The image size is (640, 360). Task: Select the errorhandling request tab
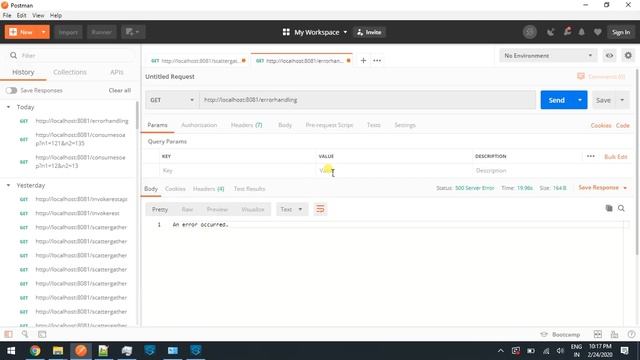(x=302, y=60)
